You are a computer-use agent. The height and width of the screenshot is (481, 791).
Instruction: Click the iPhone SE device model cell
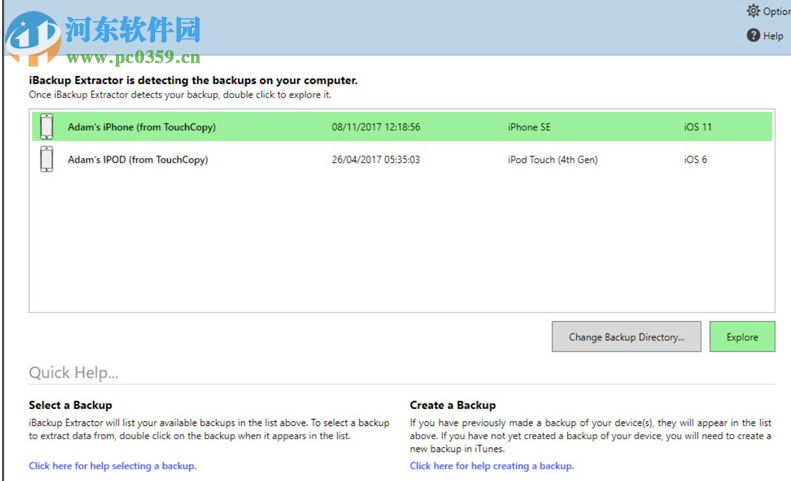click(529, 127)
